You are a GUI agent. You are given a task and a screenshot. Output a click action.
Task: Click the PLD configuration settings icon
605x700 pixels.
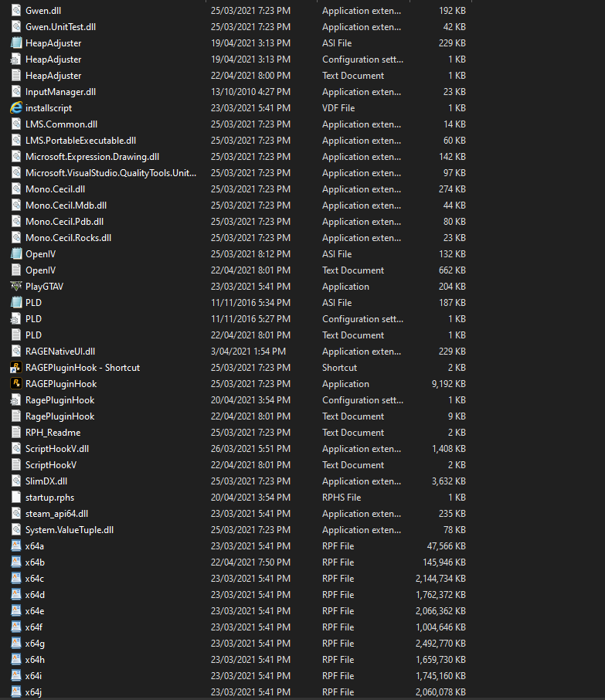[16, 319]
